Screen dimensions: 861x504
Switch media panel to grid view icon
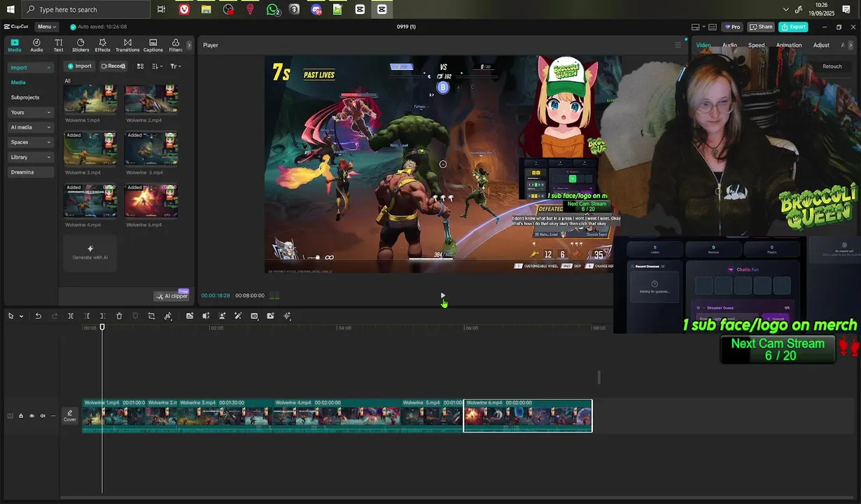pos(140,66)
